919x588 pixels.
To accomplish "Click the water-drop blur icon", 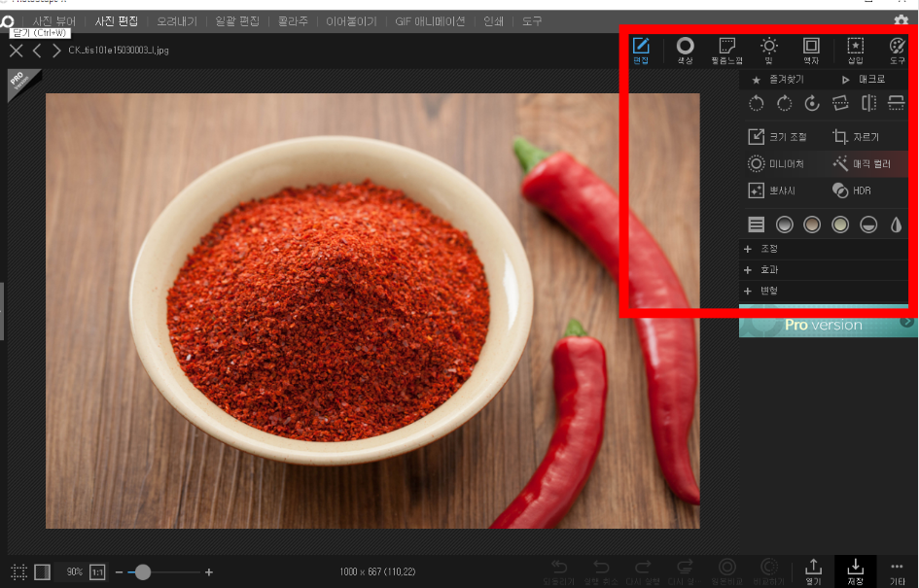I will (896, 225).
